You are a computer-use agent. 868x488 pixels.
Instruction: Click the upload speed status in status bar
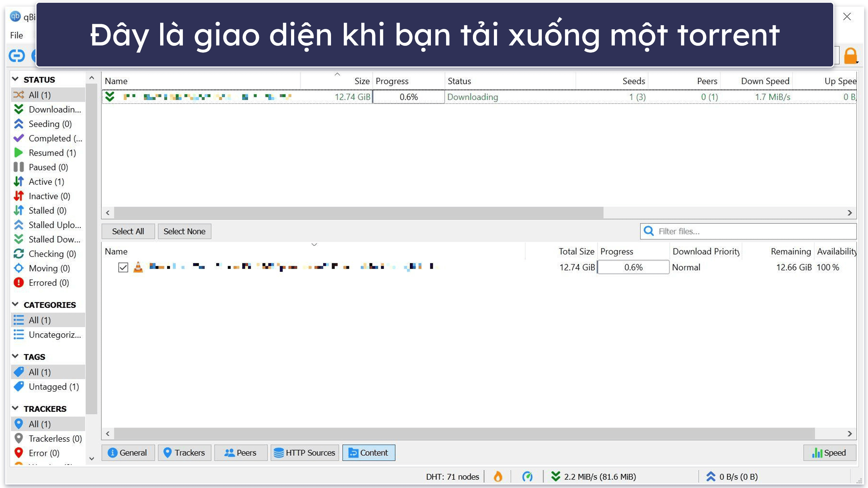point(732,477)
